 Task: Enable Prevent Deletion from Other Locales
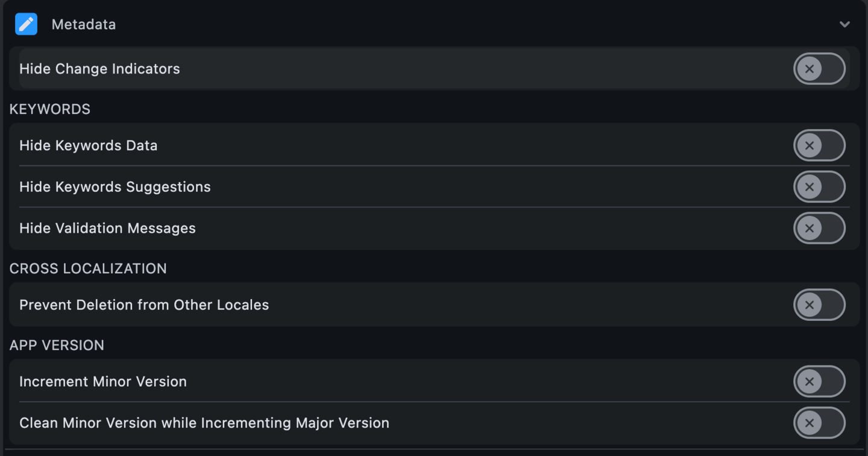[x=820, y=305]
